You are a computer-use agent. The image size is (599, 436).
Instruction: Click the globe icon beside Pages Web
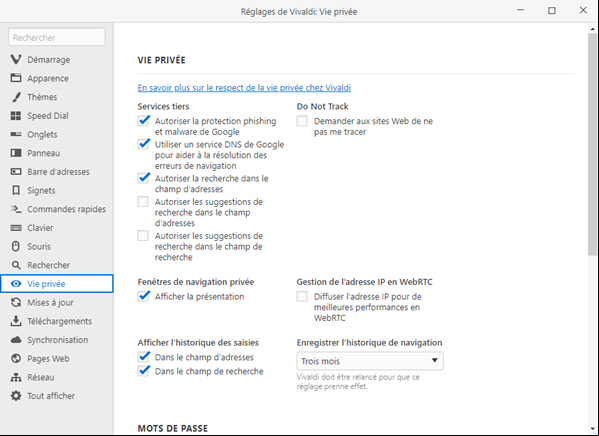tap(16, 358)
